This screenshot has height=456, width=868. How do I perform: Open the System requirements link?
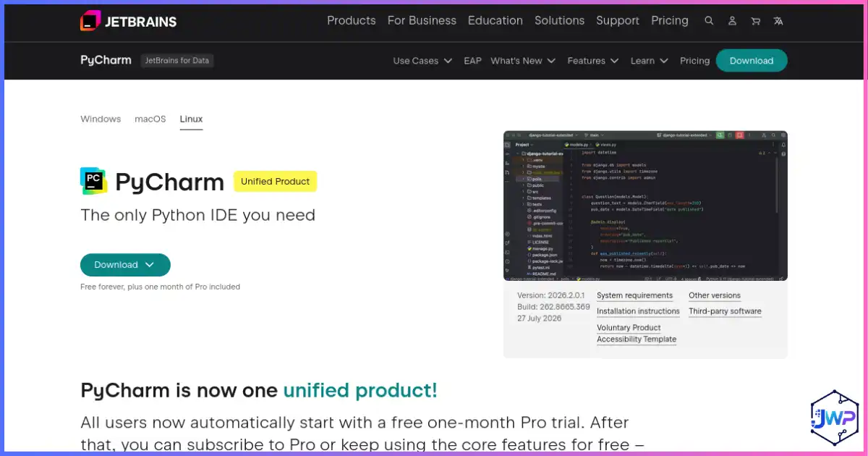pyautogui.click(x=634, y=295)
